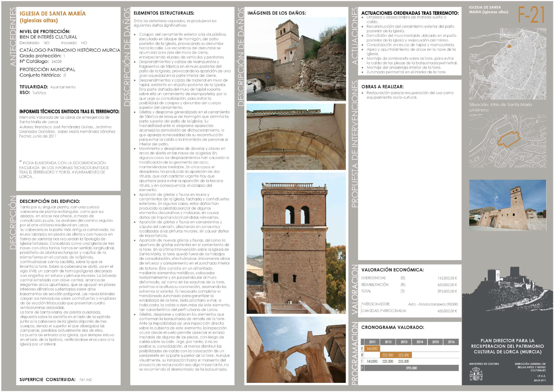Click heading OBRAS A REALIZAR

coord(382,87)
